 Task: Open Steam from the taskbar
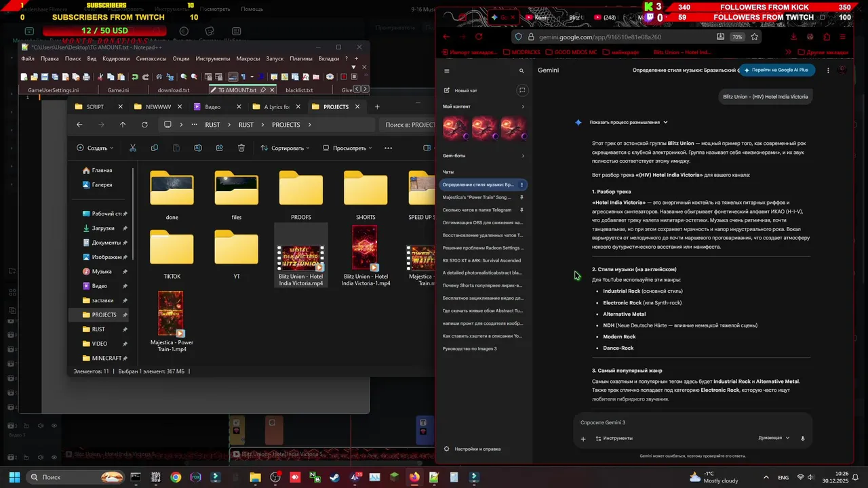tap(335, 477)
